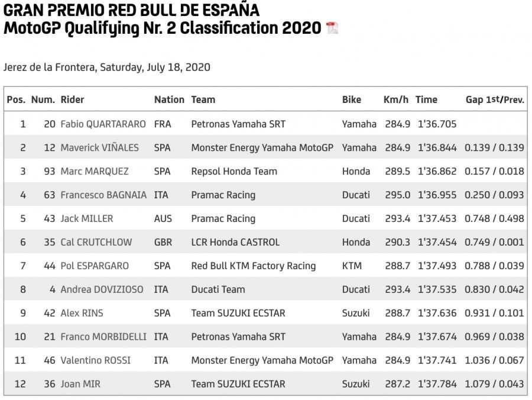Select rider Valentino ROSSI
Image resolution: width=532 pixels, height=400 pixels.
coord(95,360)
